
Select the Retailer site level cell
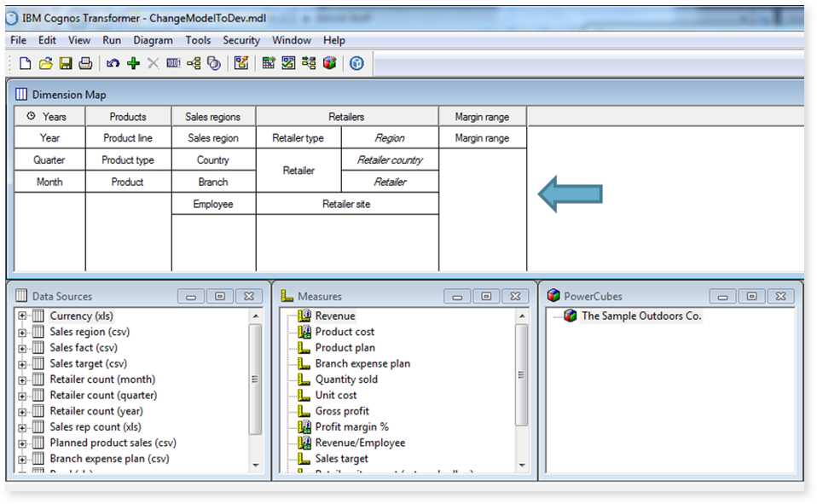coord(347,204)
